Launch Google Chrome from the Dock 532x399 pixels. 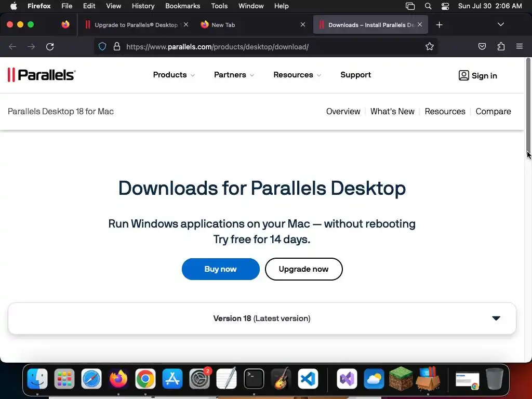tap(145, 379)
